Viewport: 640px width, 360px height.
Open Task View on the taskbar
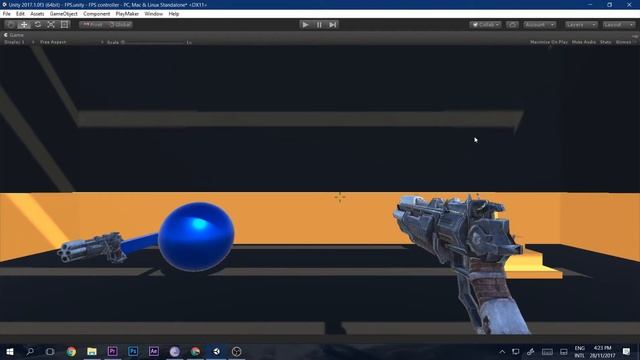(x=50, y=351)
